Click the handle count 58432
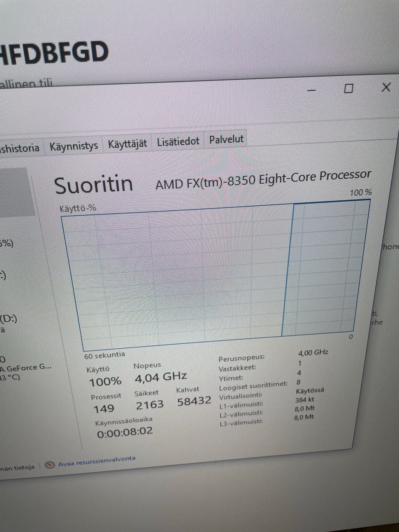Screen dimensions: 399x532 point(194,401)
